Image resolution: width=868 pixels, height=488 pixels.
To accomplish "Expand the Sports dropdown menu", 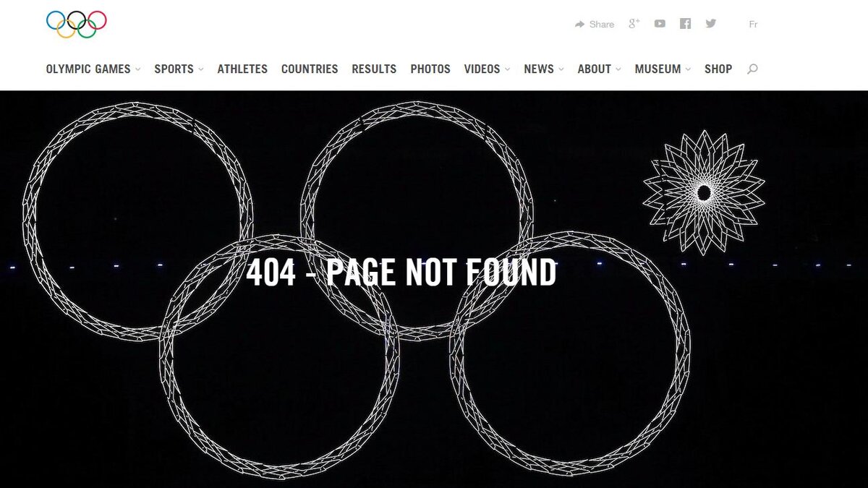I will pyautogui.click(x=179, y=69).
